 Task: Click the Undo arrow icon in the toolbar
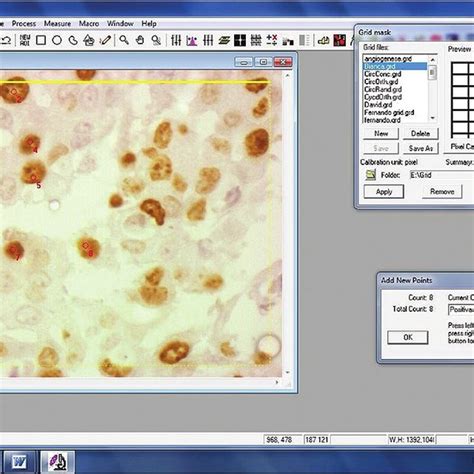pos(7,41)
